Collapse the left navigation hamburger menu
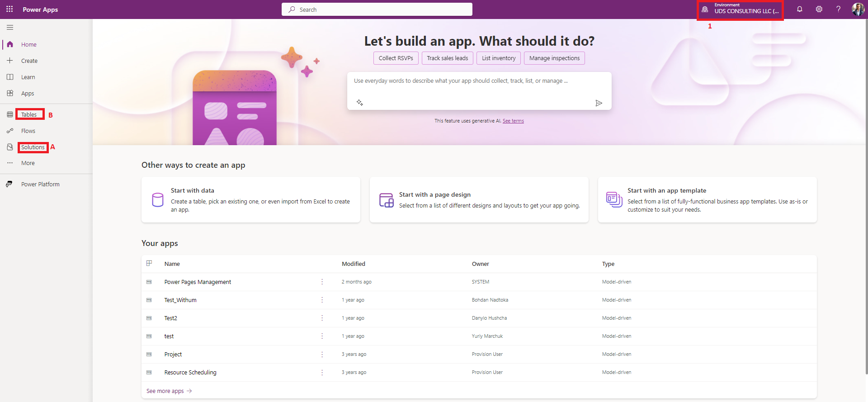 tap(10, 28)
